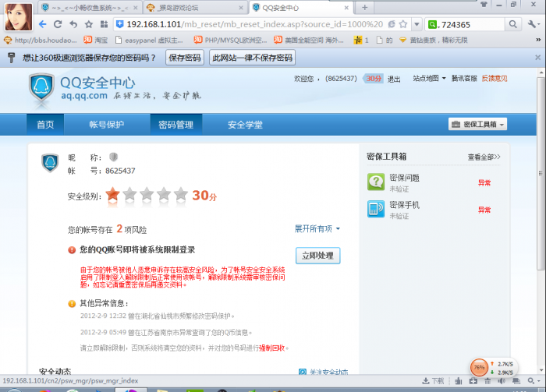The height and width of the screenshot is (392, 546).
Task: Close the 猴岛游戏论坛 tab
Action: [x=241, y=8]
